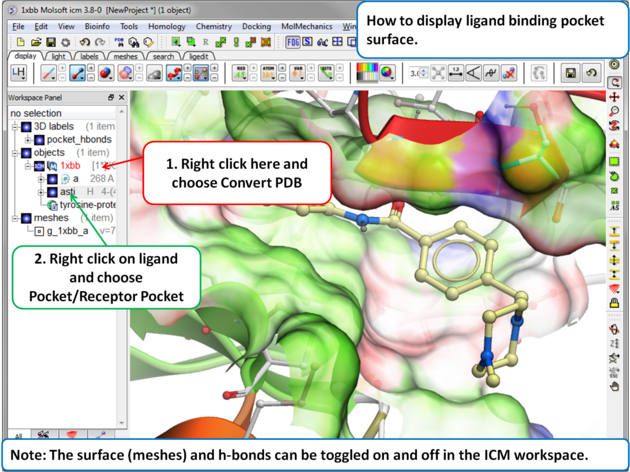Image resolution: width=630 pixels, height=472 pixels.
Task: Toggle display box next to meshes
Action: [26, 218]
